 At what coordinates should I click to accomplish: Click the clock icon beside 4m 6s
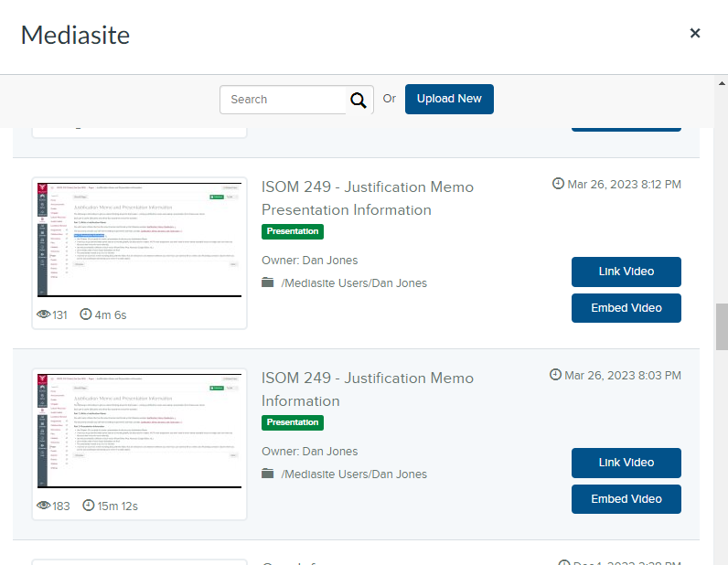(x=86, y=314)
